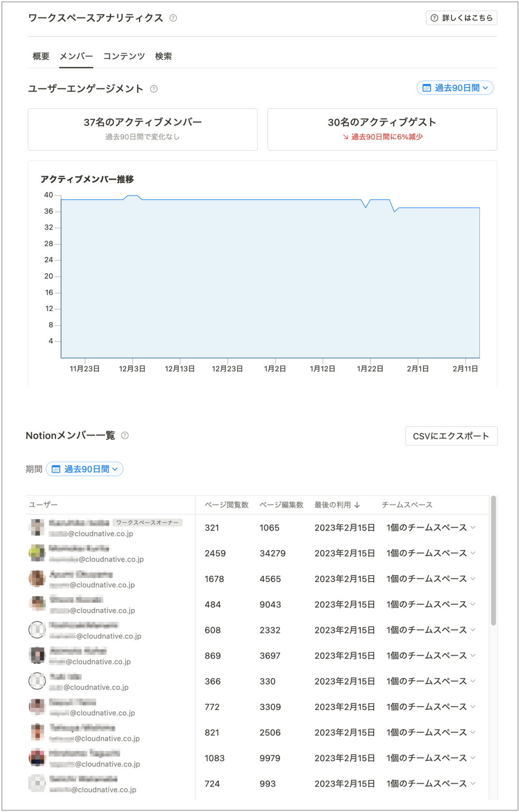The width and height of the screenshot is (519, 812).
Task: Click the ワークスペースオーナー badge on the first member
Action: pyautogui.click(x=148, y=522)
